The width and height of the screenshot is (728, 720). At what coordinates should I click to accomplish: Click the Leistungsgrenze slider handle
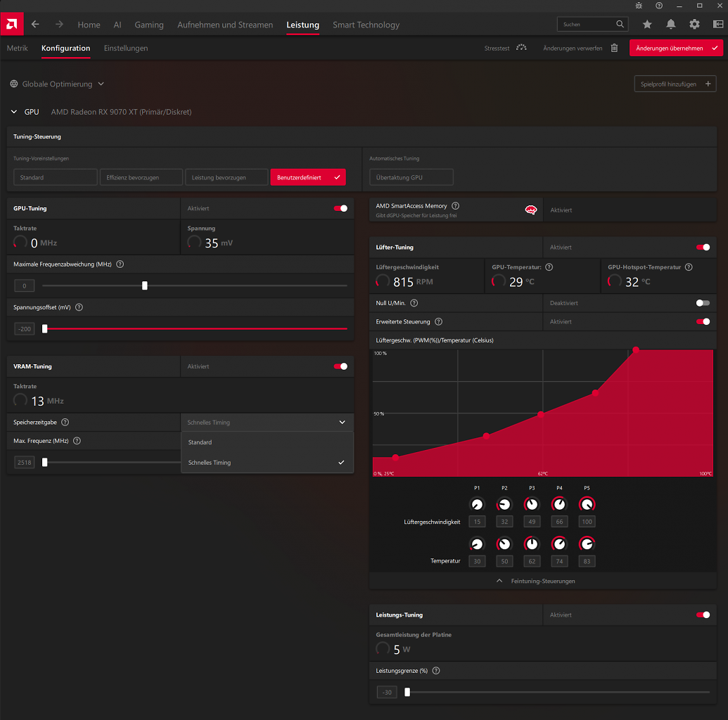[x=407, y=692]
